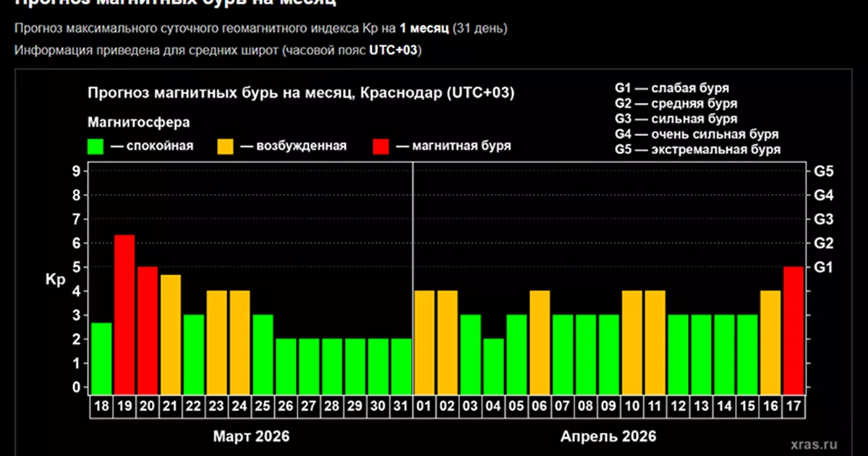Image resolution: width=868 pixels, height=456 pixels.
Task: Click the bold '1 месяц' forecast period text
Action: pos(424,30)
